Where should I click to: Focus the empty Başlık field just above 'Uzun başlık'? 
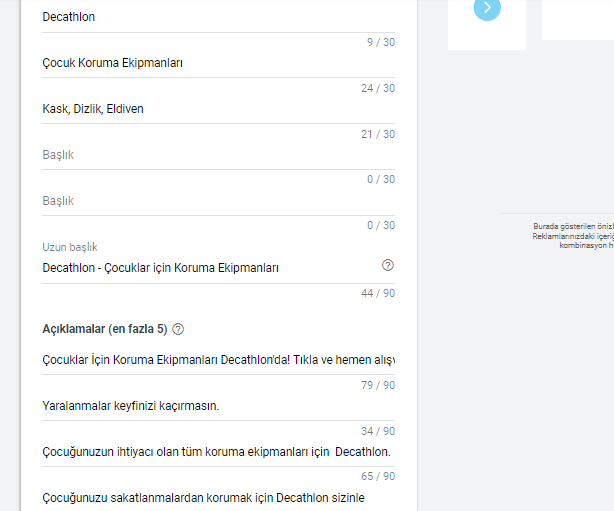pyautogui.click(x=218, y=201)
